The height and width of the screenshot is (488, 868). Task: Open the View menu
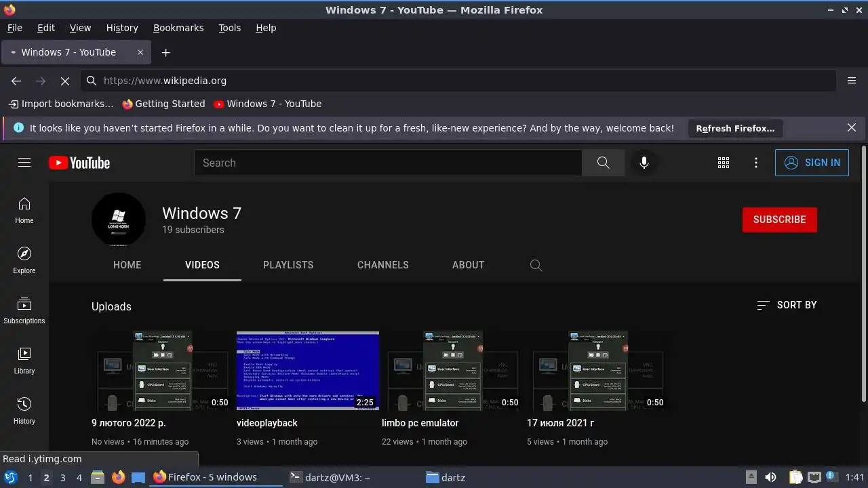80,28
